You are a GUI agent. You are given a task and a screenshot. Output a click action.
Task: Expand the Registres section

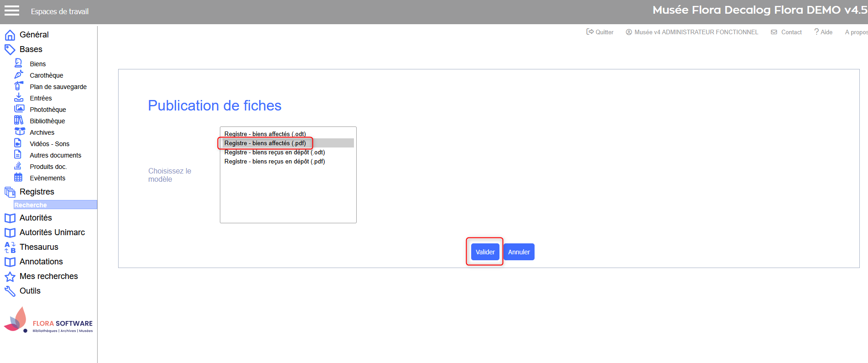tap(36, 192)
